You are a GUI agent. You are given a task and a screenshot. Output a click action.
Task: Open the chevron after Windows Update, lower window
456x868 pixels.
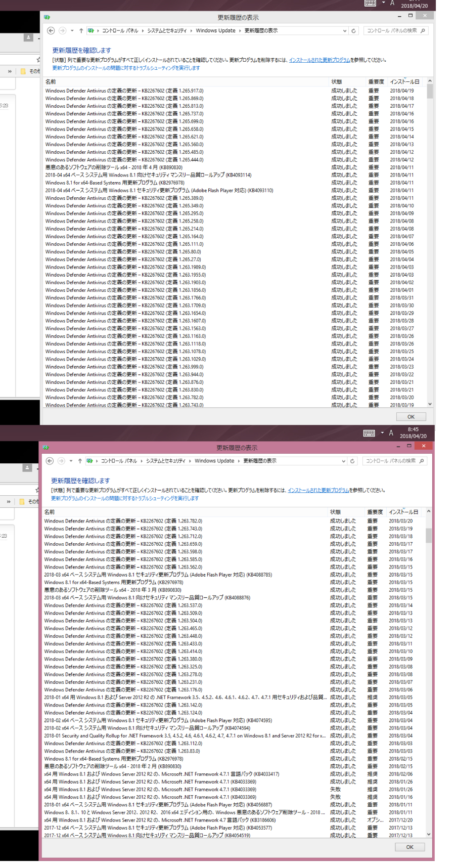tap(239, 461)
